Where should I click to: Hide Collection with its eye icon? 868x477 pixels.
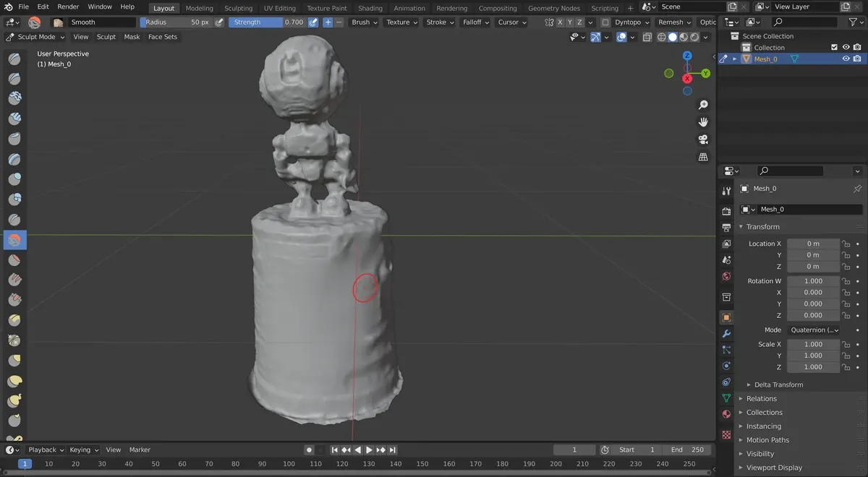point(846,48)
